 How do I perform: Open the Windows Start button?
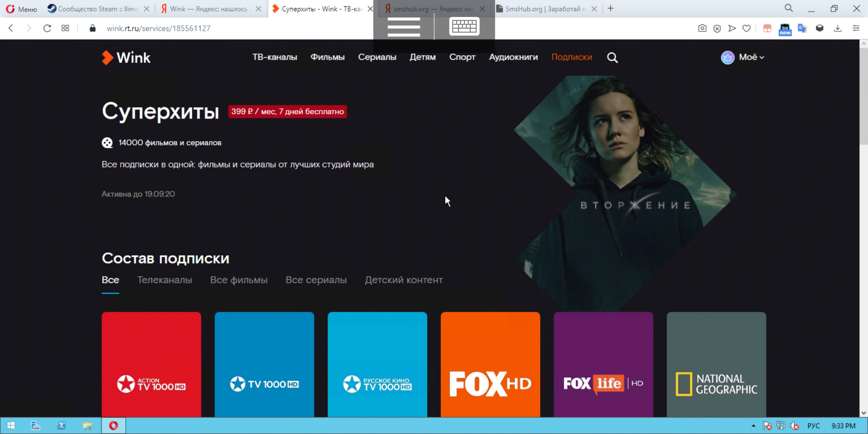[11, 426]
